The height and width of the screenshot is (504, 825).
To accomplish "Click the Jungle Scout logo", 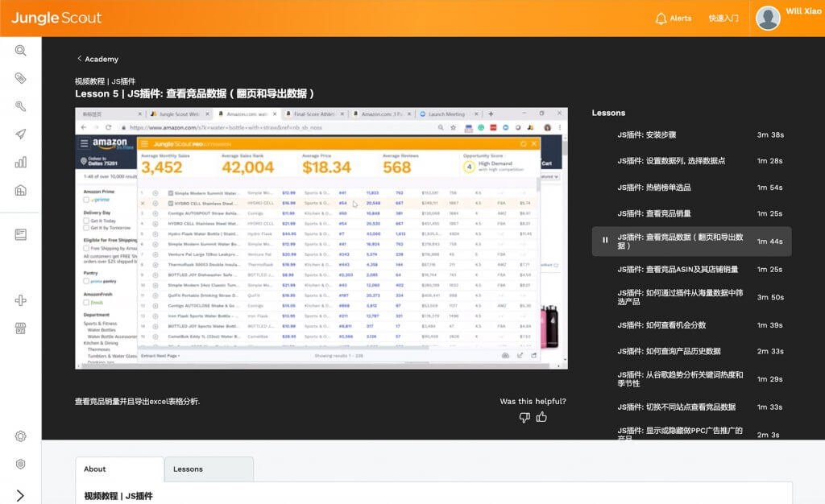I will click(x=56, y=18).
